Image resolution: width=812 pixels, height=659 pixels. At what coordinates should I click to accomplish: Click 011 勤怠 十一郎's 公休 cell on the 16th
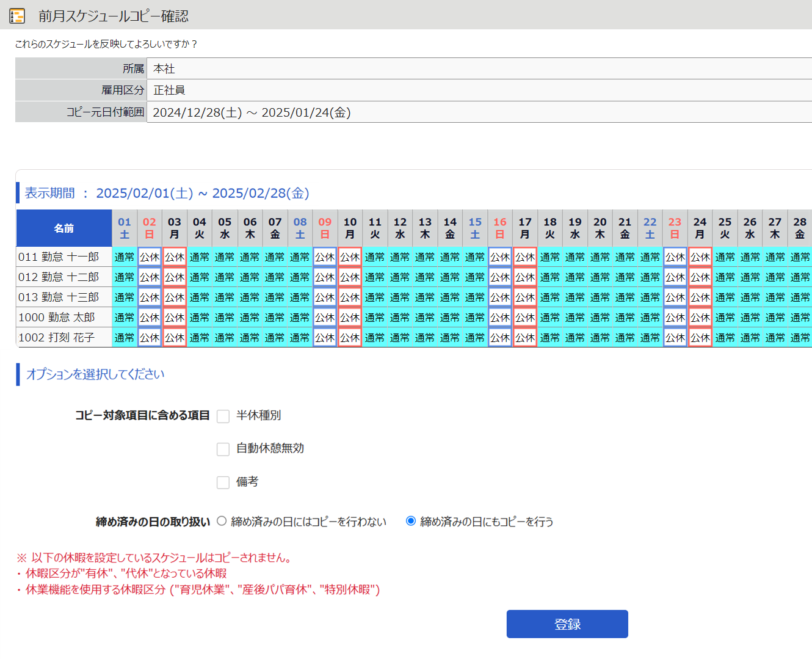tap(500, 257)
